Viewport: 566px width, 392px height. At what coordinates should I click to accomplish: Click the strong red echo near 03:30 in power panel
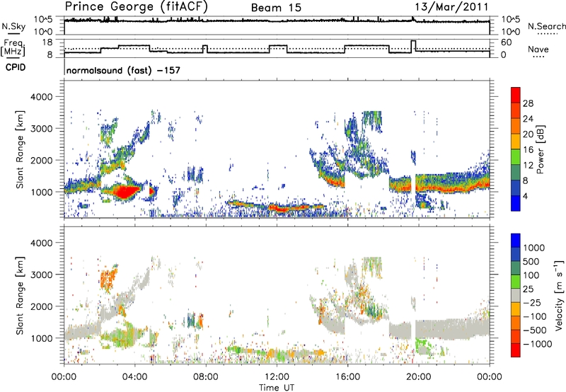pos(125,191)
